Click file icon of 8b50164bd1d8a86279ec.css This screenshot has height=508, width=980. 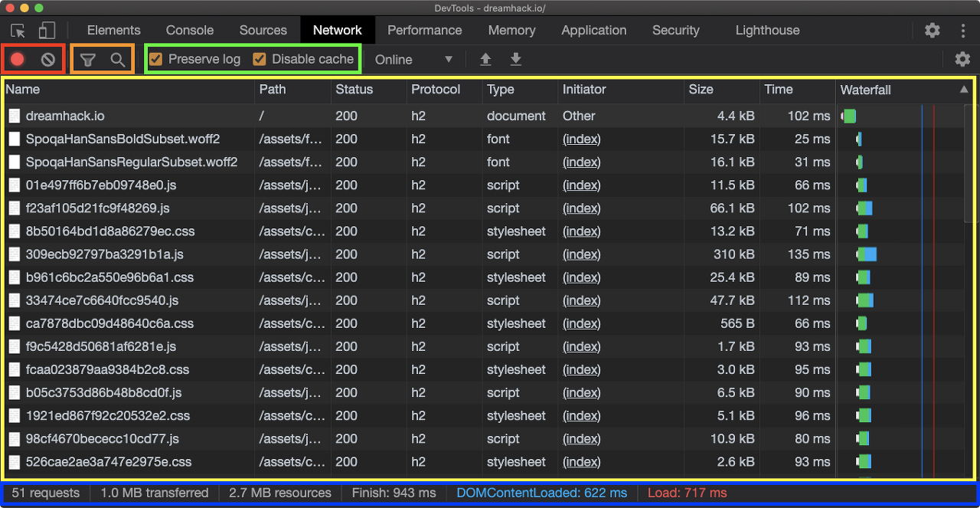pos(15,231)
